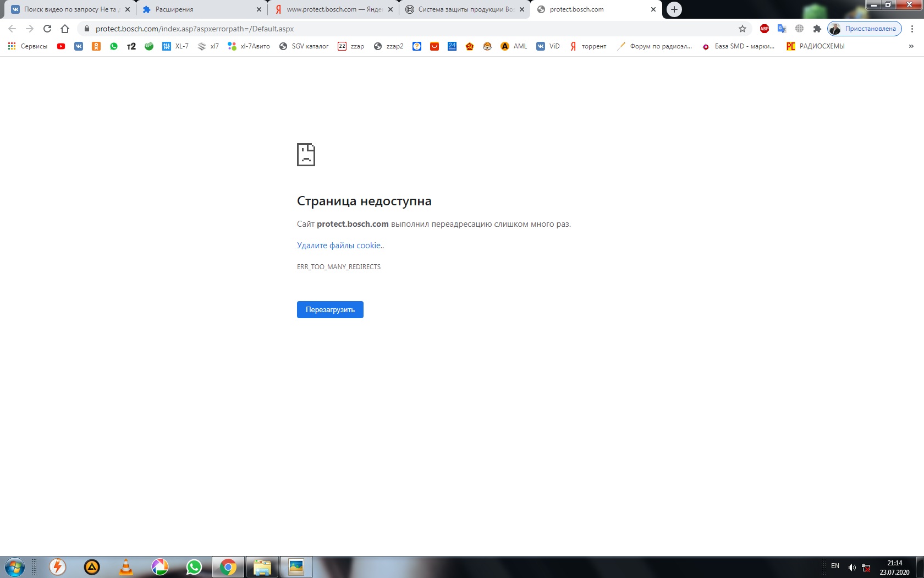Expand the hidden bookmarks chevron

click(911, 46)
